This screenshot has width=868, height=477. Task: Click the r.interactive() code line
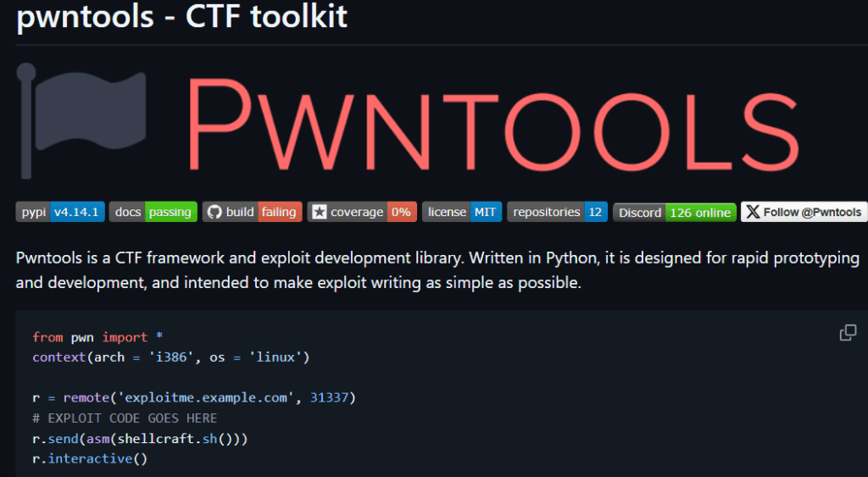90,458
